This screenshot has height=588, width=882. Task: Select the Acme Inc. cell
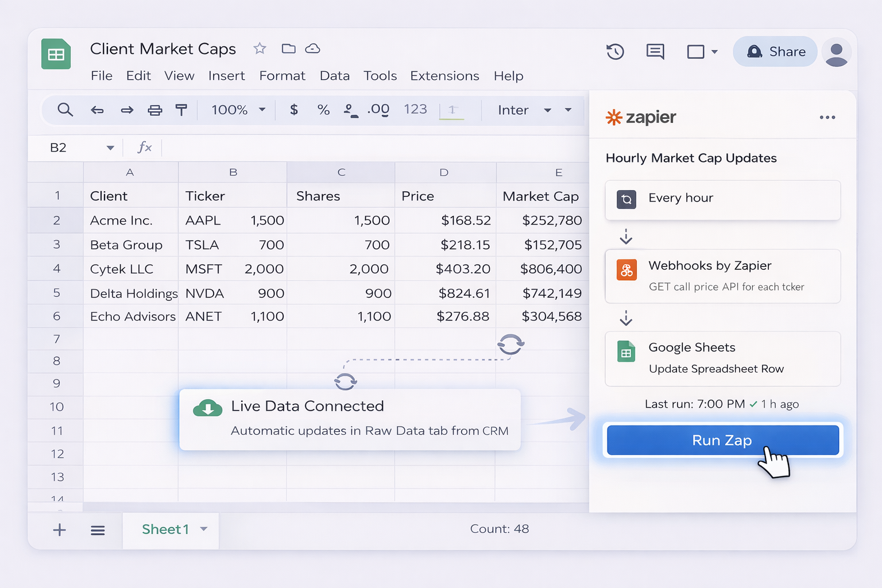(131, 220)
